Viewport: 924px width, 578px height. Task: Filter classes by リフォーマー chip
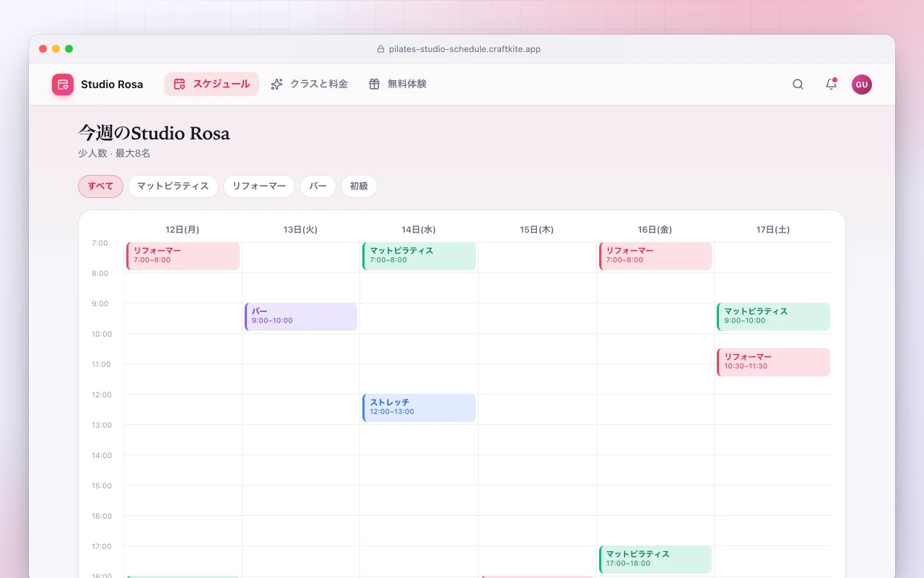click(x=259, y=186)
